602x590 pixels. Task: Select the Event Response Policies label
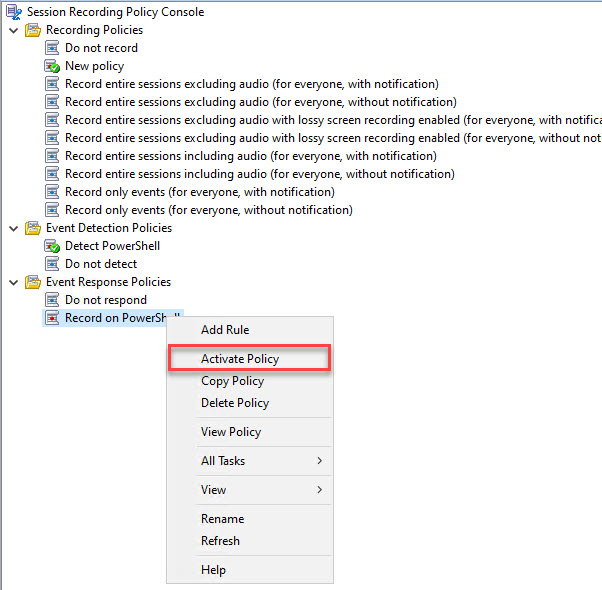109,282
